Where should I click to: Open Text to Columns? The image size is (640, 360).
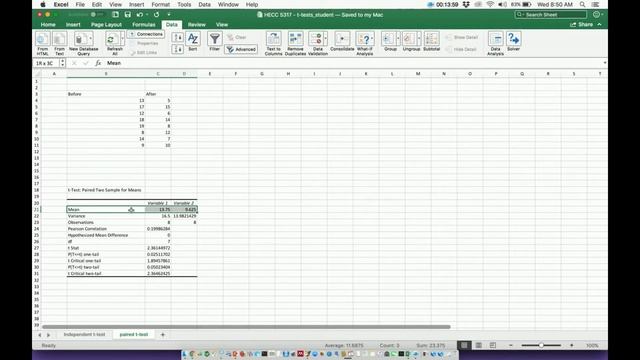point(273,44)
